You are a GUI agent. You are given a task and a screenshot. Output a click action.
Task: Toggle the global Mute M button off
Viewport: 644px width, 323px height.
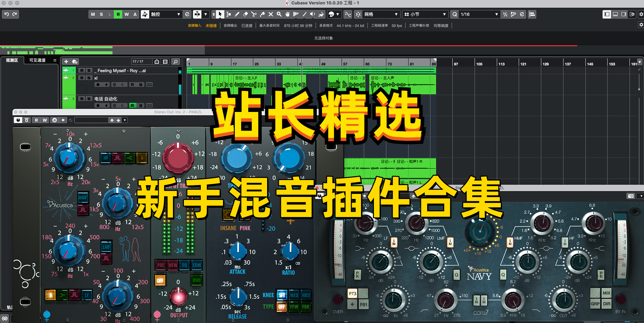[x=93, y=14]
